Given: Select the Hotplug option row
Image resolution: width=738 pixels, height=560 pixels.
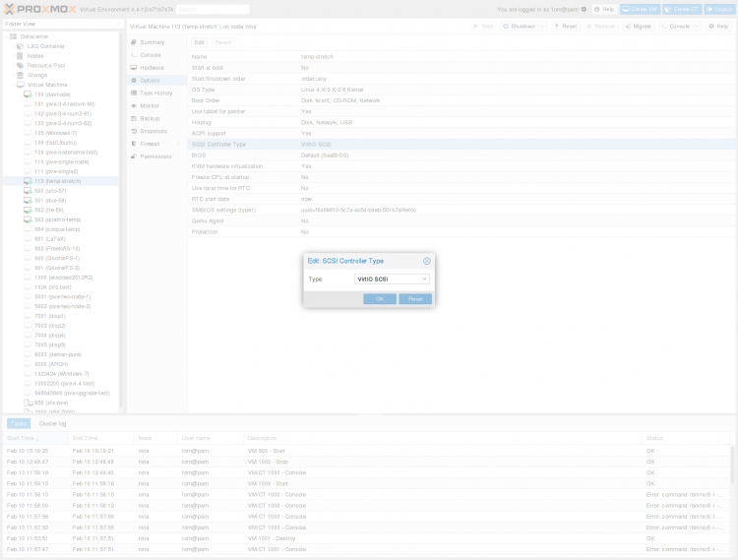Looking at the screenshot, I should 461,122.
